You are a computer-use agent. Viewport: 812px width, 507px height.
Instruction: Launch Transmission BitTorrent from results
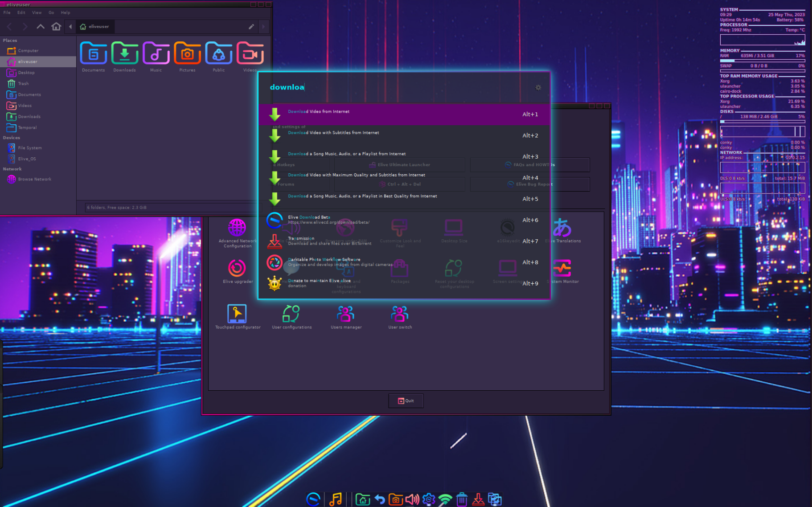click(x=404, y=241)
